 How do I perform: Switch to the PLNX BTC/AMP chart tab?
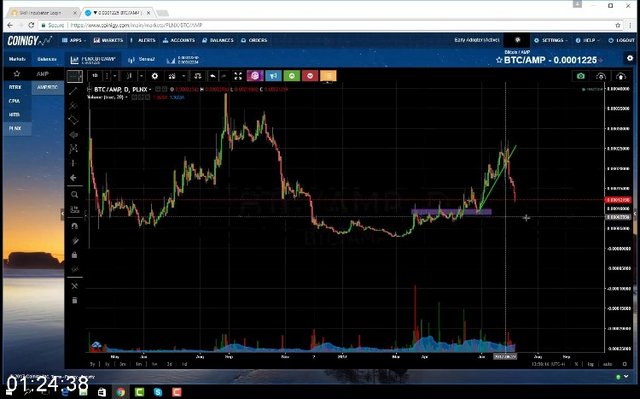pyautogui.click(x=93, y=60)
